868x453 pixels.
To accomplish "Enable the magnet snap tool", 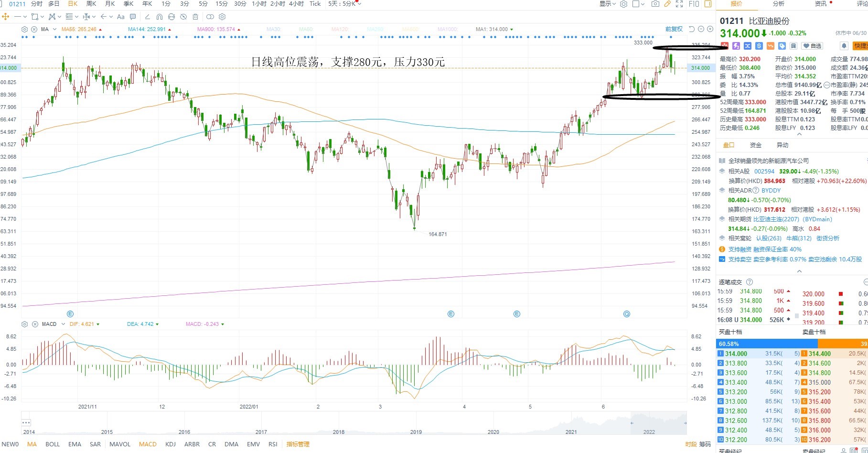I will 159,17.
